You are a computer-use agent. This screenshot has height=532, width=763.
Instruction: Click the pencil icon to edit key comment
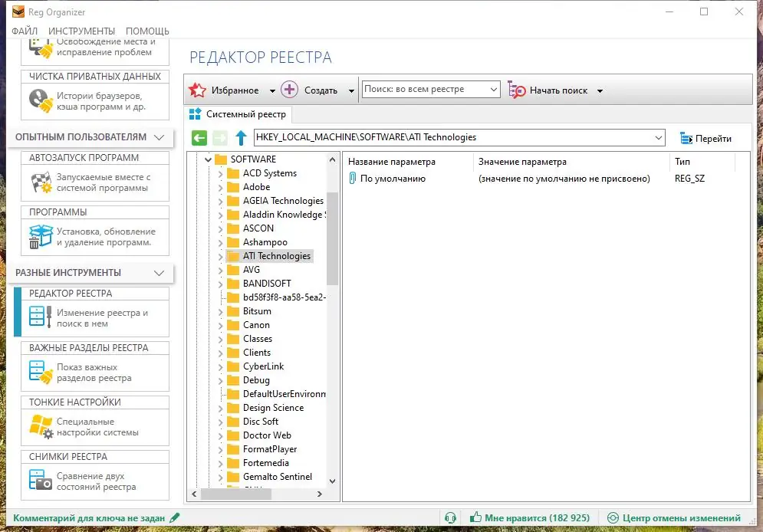(175, 517)
